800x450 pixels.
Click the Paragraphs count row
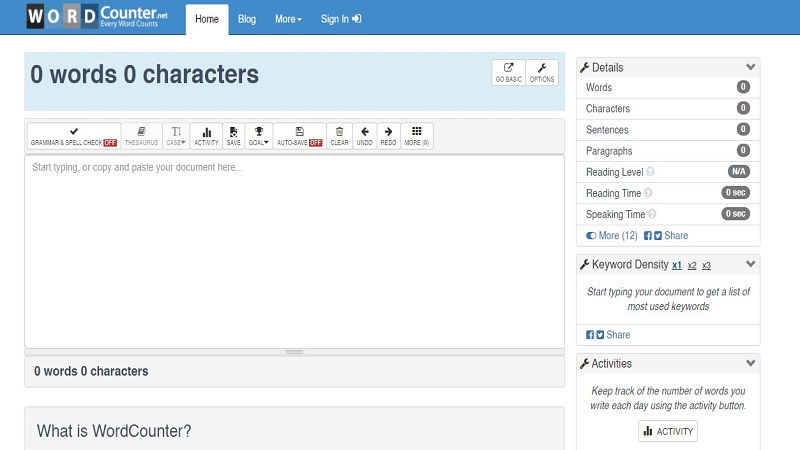coord(668,151)
